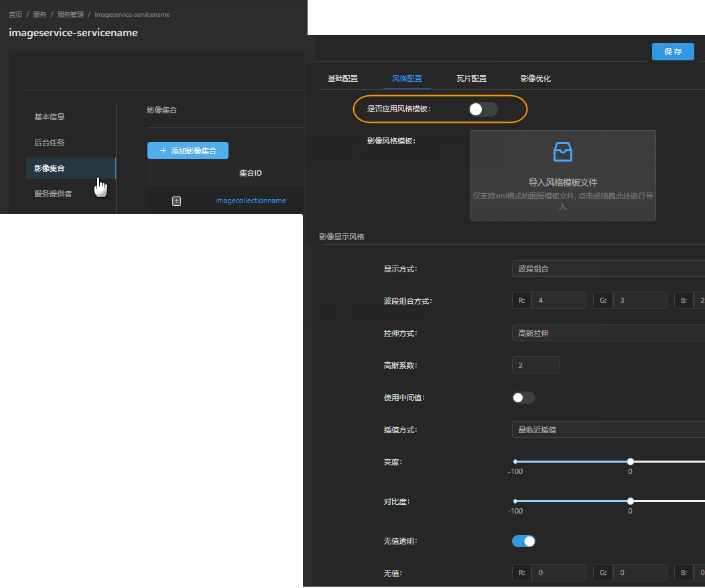705x588 pixels.
Task: Expand the imagecollectionname row
Action: [x=177, y=200]
